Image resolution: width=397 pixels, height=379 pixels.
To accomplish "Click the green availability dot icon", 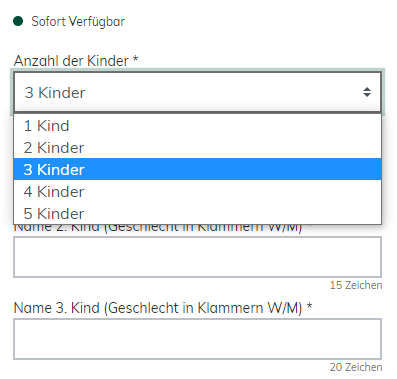I will [18, 21].
